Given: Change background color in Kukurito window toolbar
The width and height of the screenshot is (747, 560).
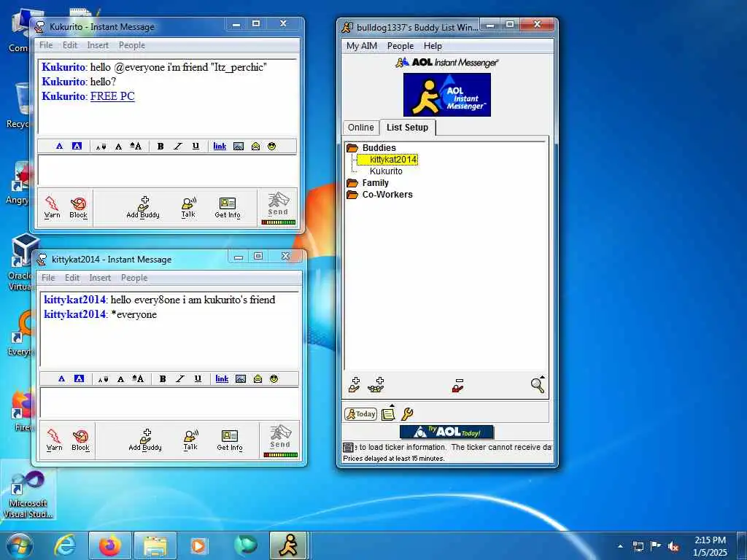Looking at the screenshot, I should 77,146.
